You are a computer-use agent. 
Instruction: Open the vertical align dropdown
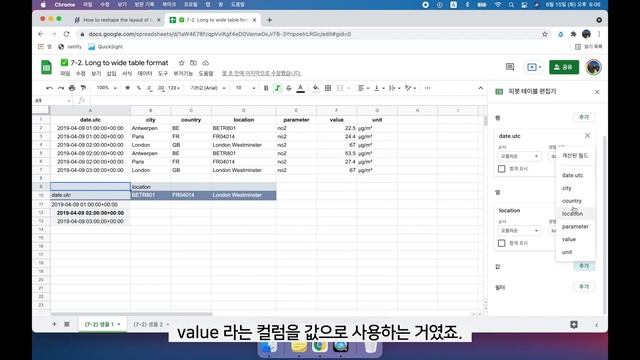379,88
